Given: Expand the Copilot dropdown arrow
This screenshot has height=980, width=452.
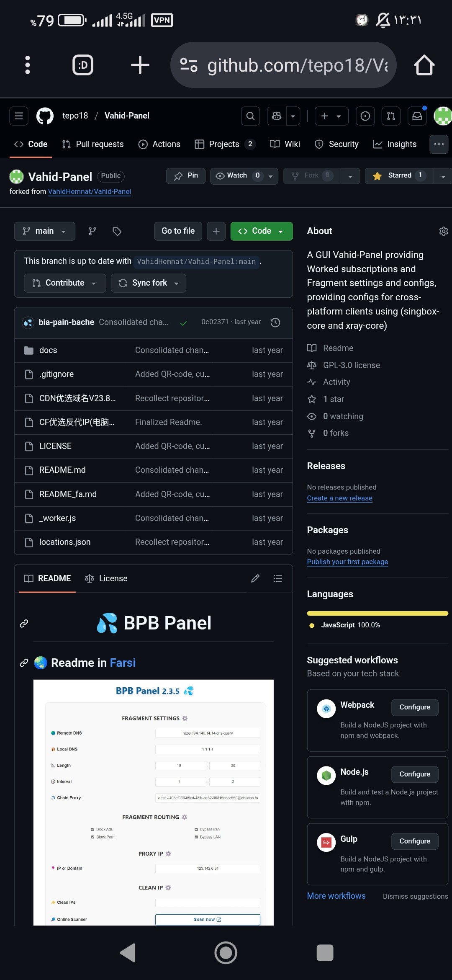Looking at the screenshot, I should pyautogui.click(x=293, y=116).
